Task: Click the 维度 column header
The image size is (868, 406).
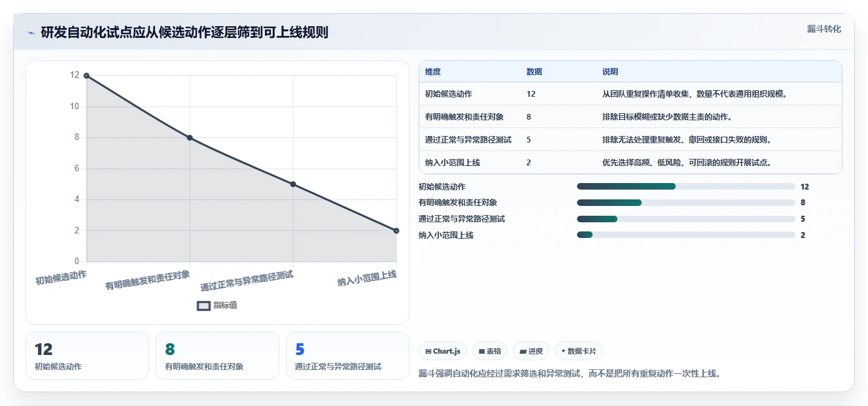Action: point(433,72)
